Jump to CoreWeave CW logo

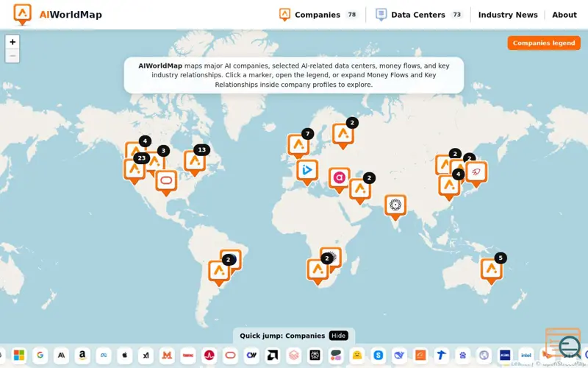(x=251, y=355)
